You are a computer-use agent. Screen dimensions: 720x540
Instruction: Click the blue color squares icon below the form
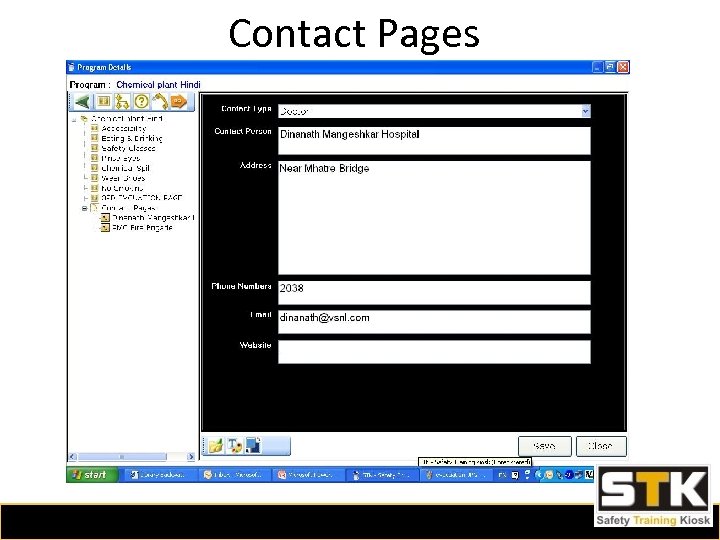click(253, 445)
